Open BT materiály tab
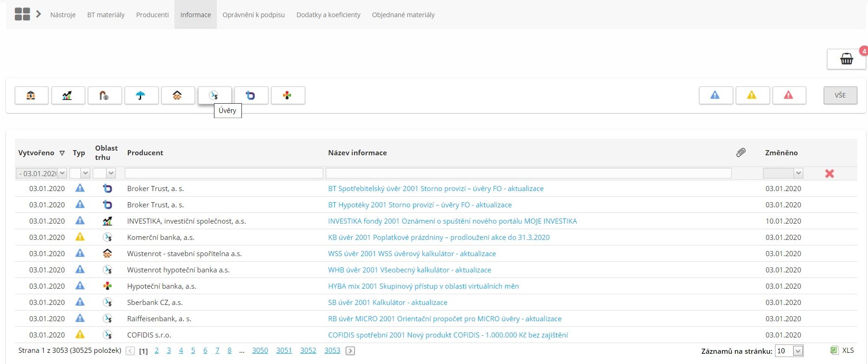 pyautogui.click(x=106, y=15)
